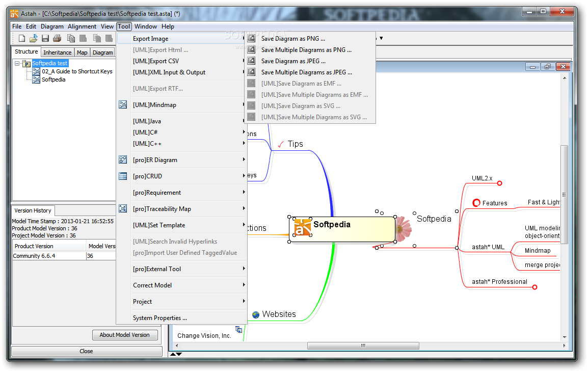Click the Astah logo in the Softpedia node
Viewport: 588px width, 372px height.
tap(303, 227)
